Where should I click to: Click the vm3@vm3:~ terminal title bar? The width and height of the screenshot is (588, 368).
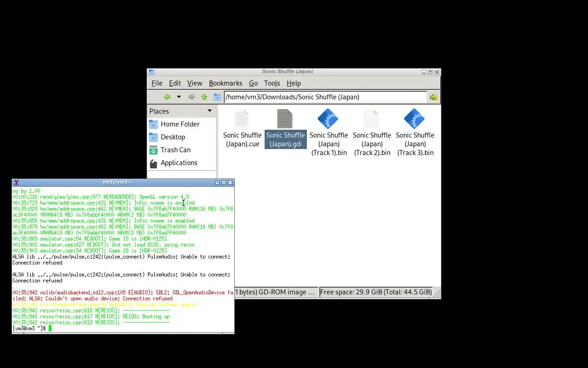pyautogui.click(x=117, y=183)
